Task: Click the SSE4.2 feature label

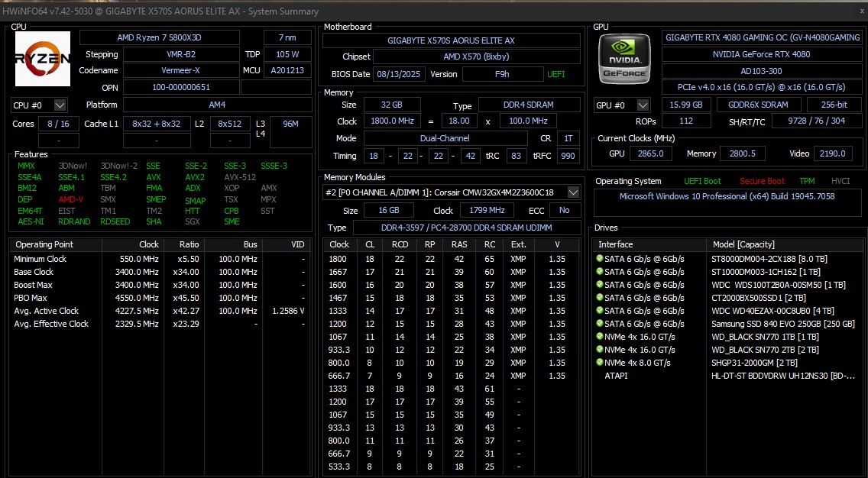Action: pos(114,177)
